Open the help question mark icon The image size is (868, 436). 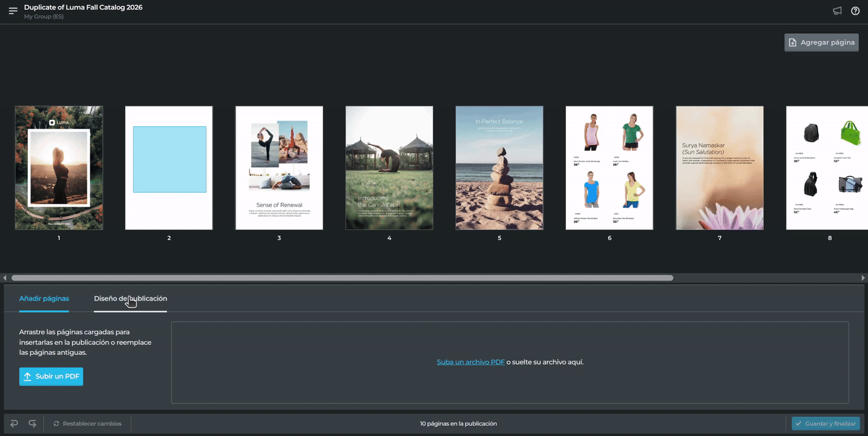(x=855, y=11)
